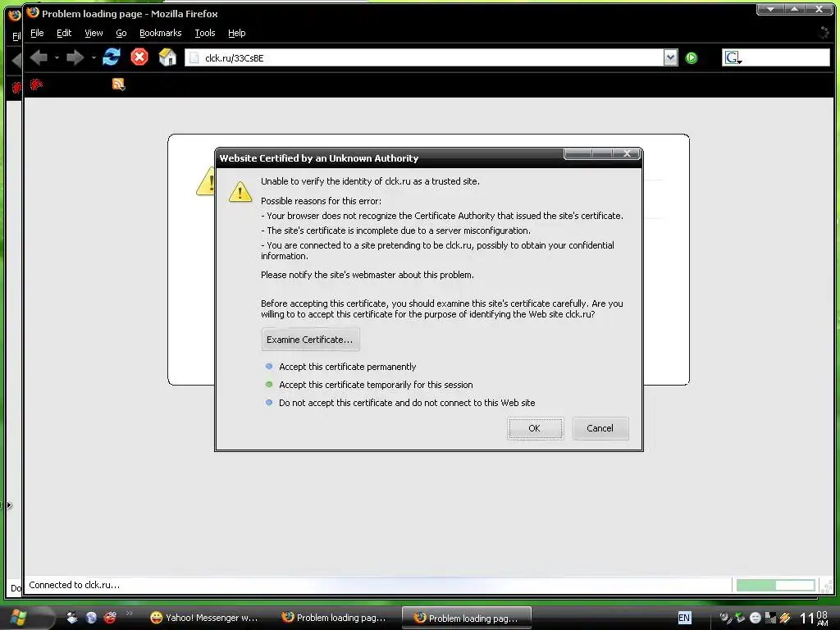Click the first quick launch icon

click(x=72, y=618)
